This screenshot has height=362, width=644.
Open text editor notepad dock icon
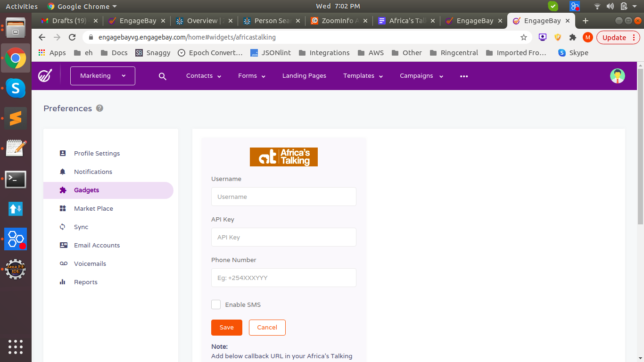coord(16,148)
